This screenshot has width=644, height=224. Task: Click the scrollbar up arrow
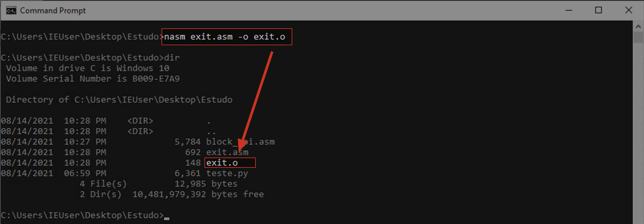638,26
